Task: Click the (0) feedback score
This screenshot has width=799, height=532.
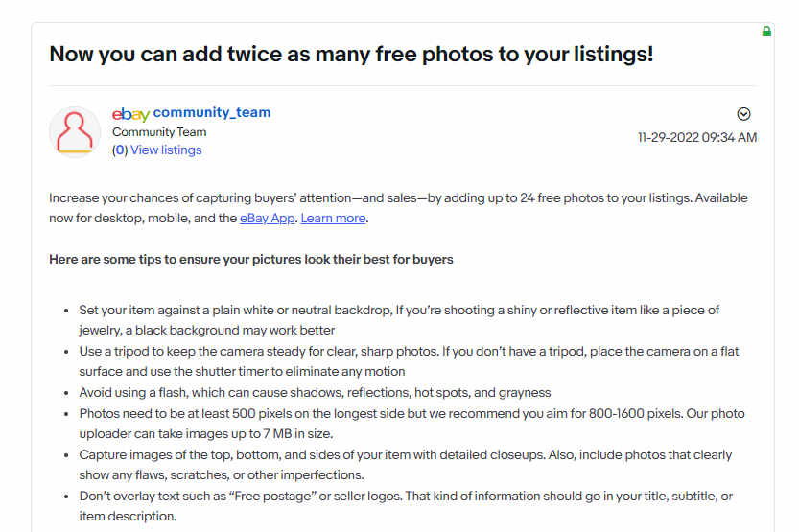Action: point(120,150)
